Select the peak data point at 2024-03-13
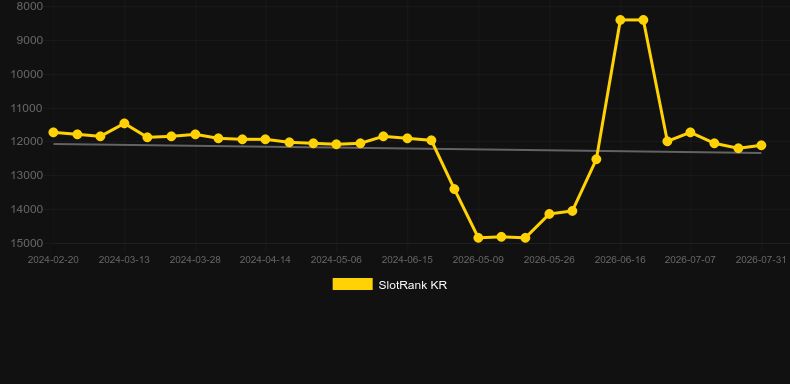 124,123
